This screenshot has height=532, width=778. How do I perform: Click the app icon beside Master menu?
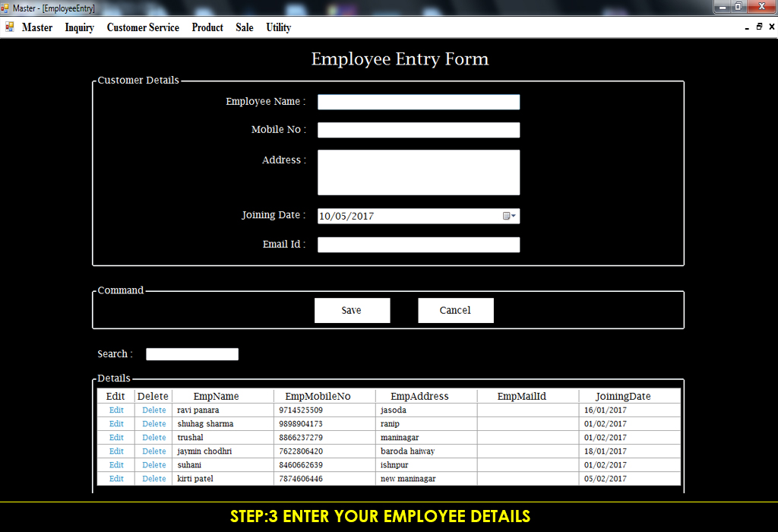click(x=9, y=27)
